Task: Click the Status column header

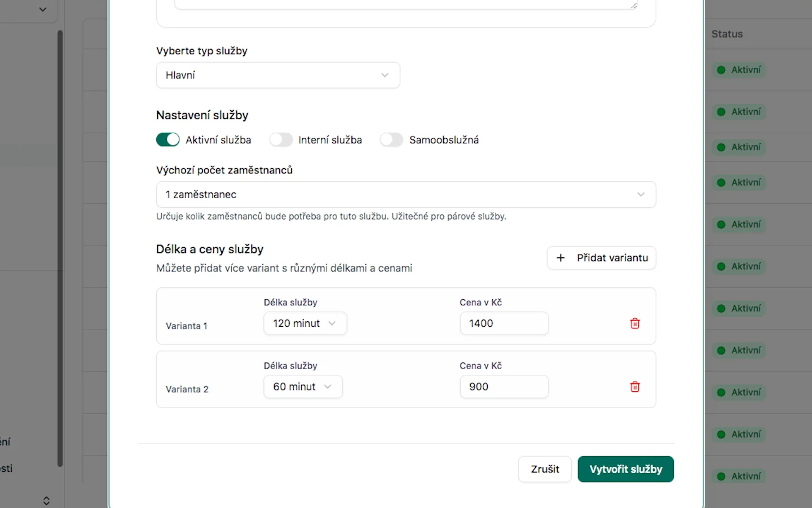Action: [727, 34]
